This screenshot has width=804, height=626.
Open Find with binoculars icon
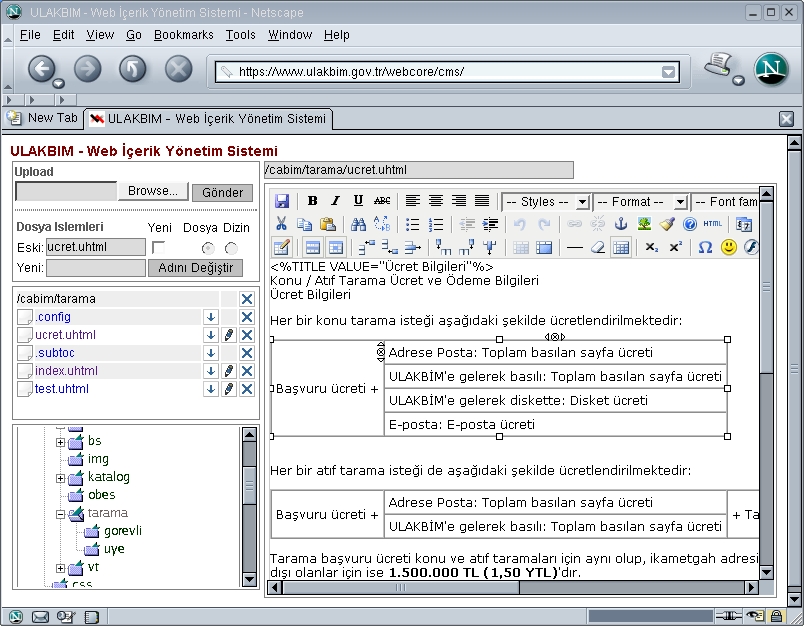pos(358,224)
